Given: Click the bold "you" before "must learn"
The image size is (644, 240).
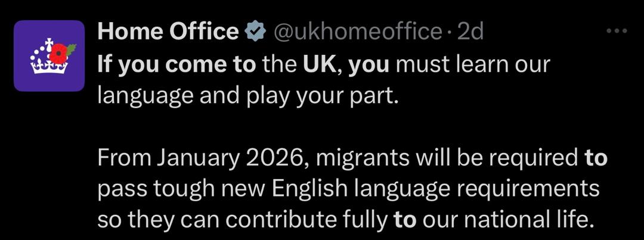Looking at the screenshot, I should pyautogui.click(x=368, y=64).
